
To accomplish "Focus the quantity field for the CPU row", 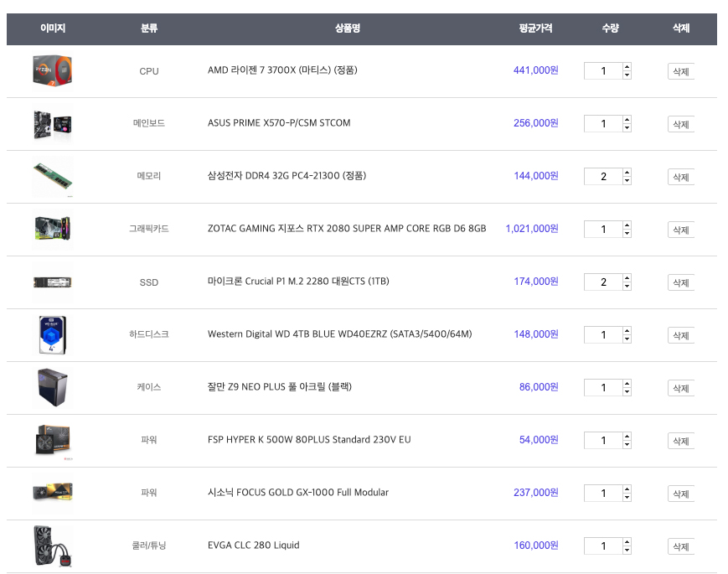I will pyautogui.click(x=603, y=71).
